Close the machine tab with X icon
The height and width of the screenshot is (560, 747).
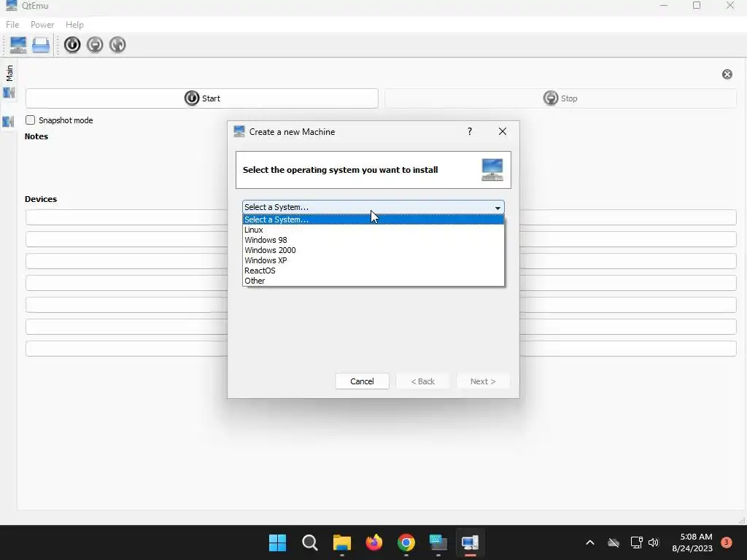pyautogui.click(x=727, y=74)
